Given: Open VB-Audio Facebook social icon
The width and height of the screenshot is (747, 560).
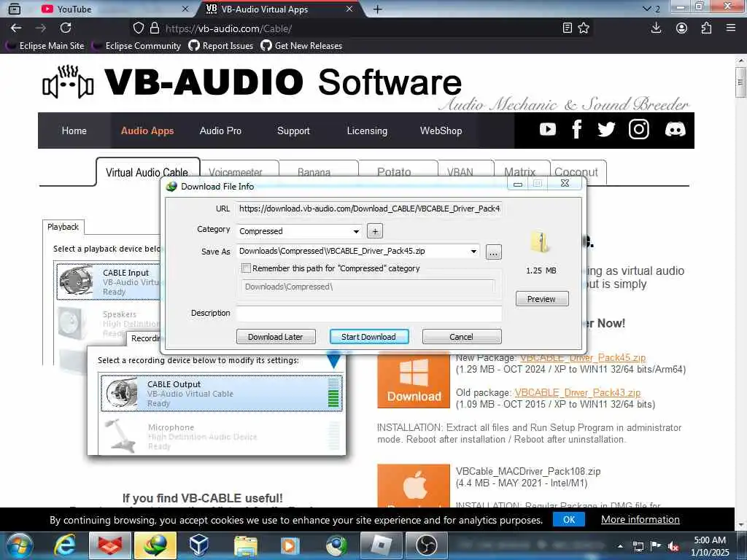Looking at the screenshot, I should tap(576, 130).
